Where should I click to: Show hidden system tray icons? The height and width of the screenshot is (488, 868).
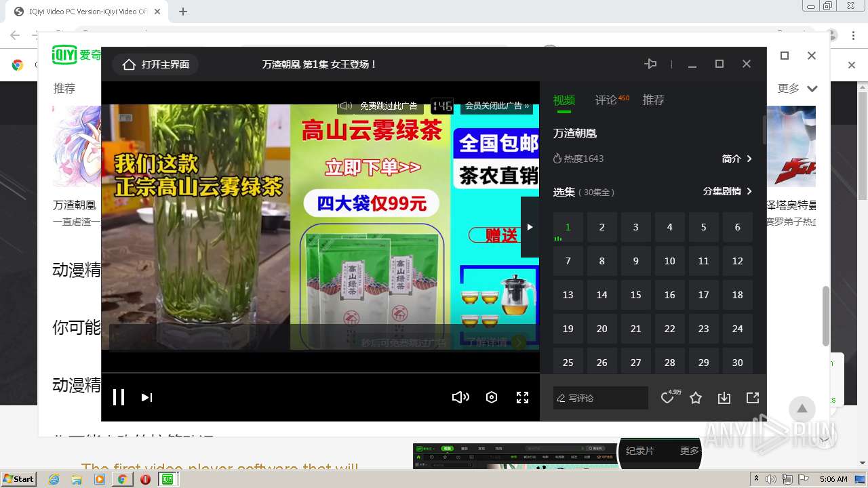coord(756,479)
